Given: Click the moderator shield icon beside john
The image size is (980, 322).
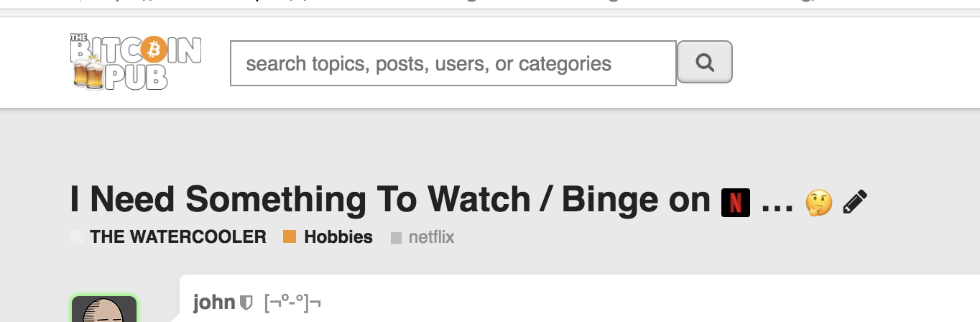Looking at the screenshot, I should (x=246, y=303).
